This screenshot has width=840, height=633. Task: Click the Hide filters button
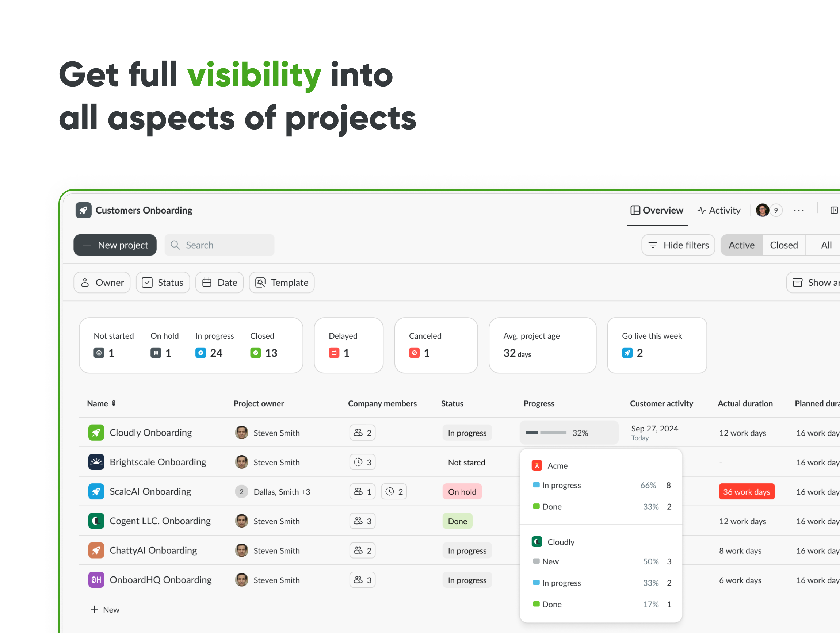[x=678, y=245]
